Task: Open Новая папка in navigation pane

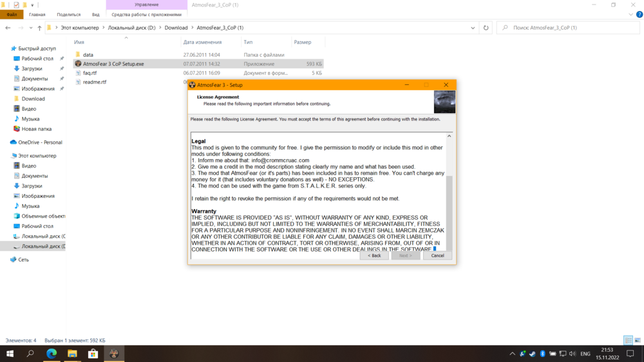Action: (37, 129)
